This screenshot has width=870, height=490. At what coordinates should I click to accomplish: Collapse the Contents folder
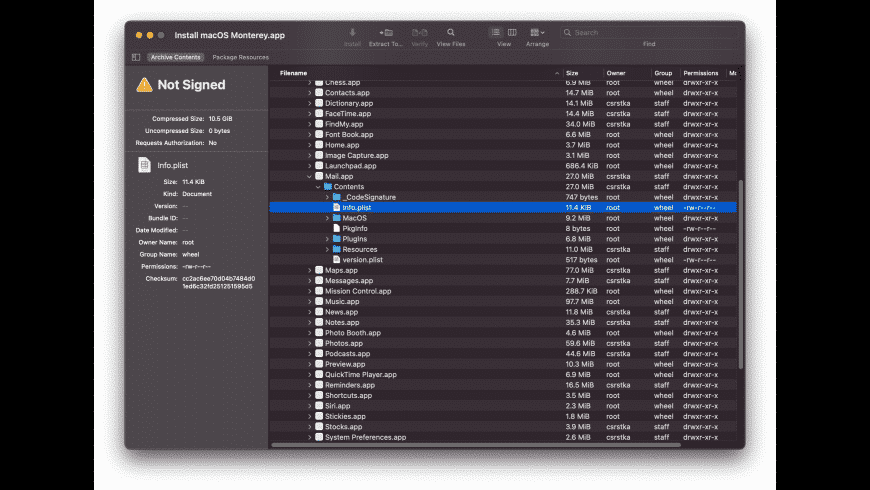click(318, 187)
